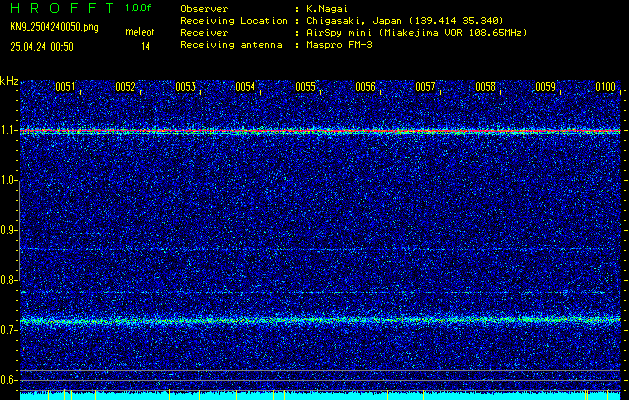Click the 0052 time marker
Viewport: 629px width, 400px height.
point(125,87)
